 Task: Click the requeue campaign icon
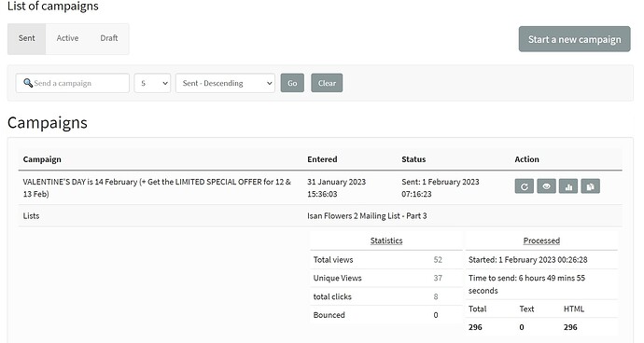[x=525, y=186]
